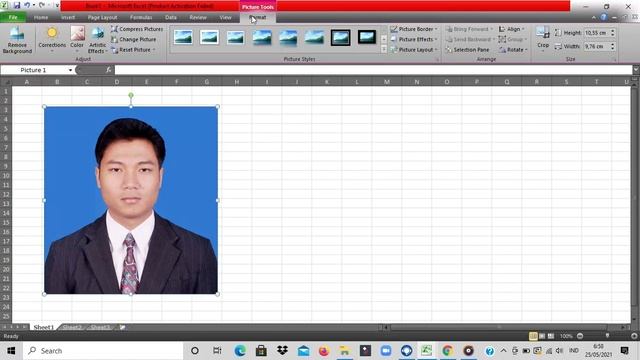Click the Redo icon
This screenshot has height=360, width=640.
42,5
